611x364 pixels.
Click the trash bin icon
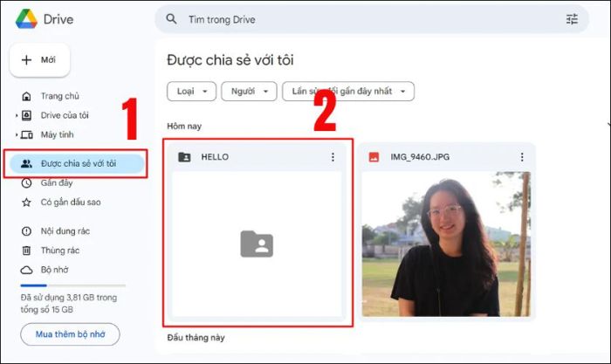[x=26, y=251]
